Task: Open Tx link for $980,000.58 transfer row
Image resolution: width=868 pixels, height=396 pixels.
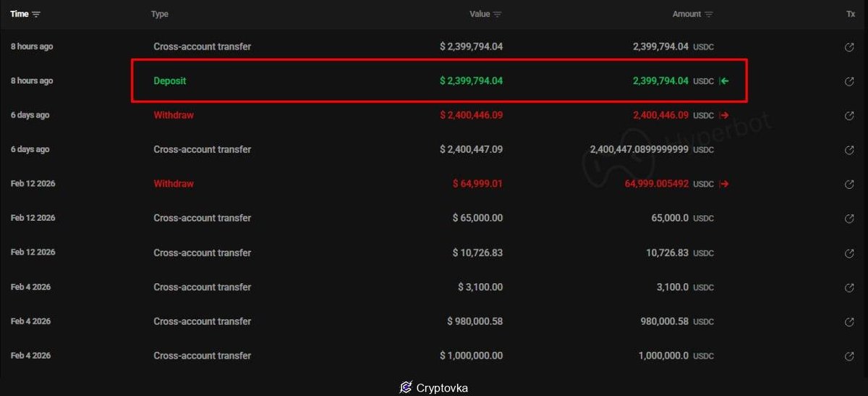Action: click(849, 321)
